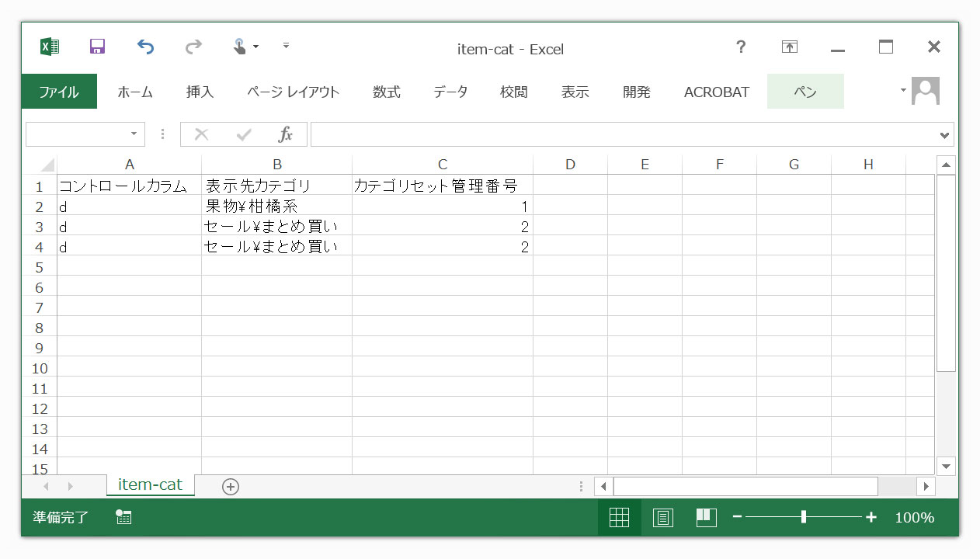Select column B header
980x559 pixels.
tap(277, 165)
